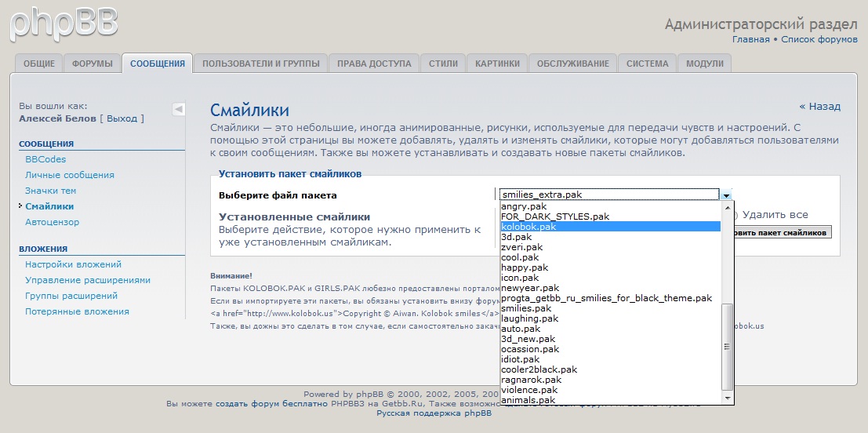Click the Главная link
Viewport: 868px width, 433px height.
tap(750, 39)
